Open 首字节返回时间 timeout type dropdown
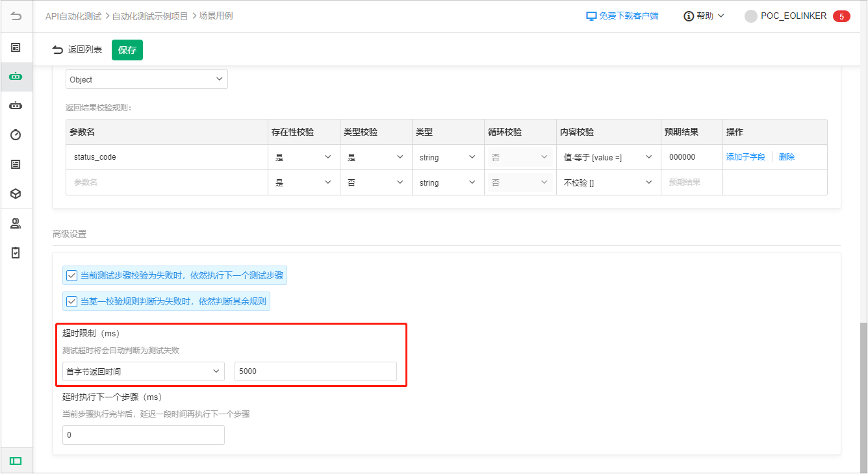The height and width of the screenshot is (474, 868). [x=144, y=371]
